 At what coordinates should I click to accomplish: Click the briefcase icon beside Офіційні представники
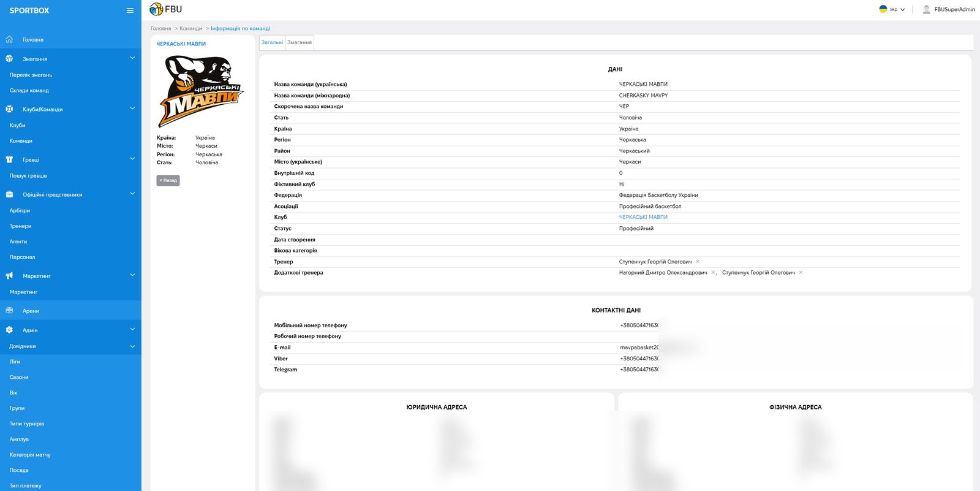(x=9, y=194)
